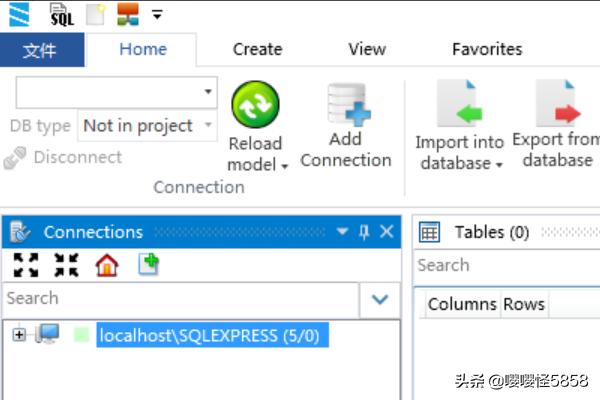The height and width of the screenshot is (400, 600).
Task: Open the DB type dropdown
Action: click(208, 126)
